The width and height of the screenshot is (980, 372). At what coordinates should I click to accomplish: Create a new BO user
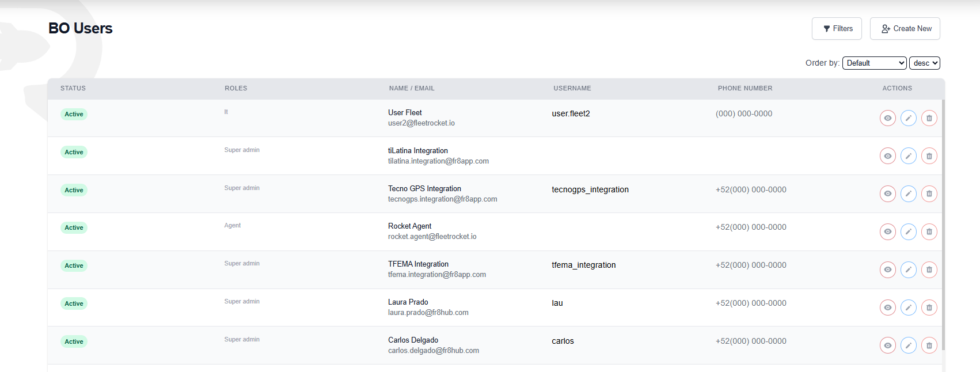(905, 29)
